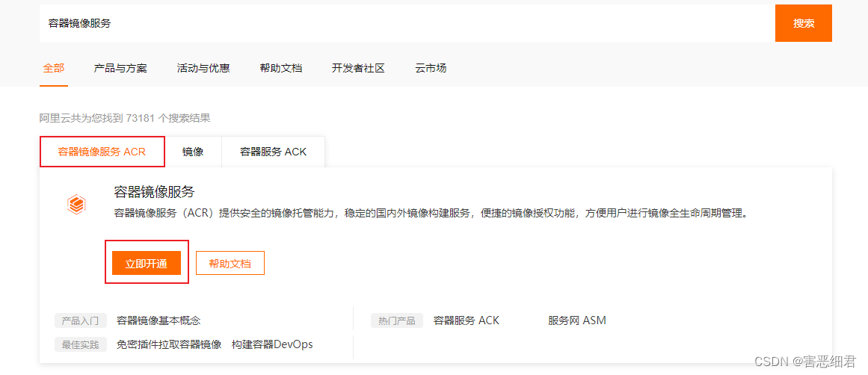Image resolution: width=868 pixels, height=375 pixels.
Task: Open the 服务网 ASM link
Action: pyautogui.click(x=577, y=320)
